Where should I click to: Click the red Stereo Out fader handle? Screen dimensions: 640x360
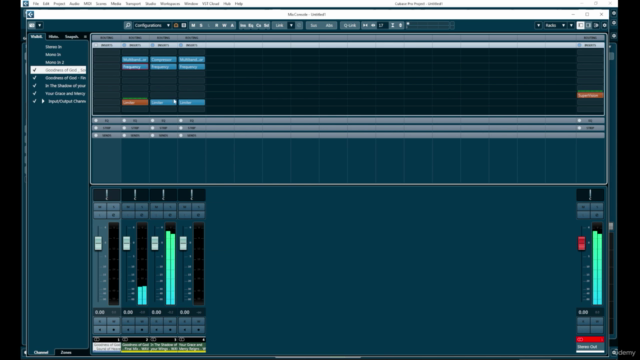[x=582, y=243]
